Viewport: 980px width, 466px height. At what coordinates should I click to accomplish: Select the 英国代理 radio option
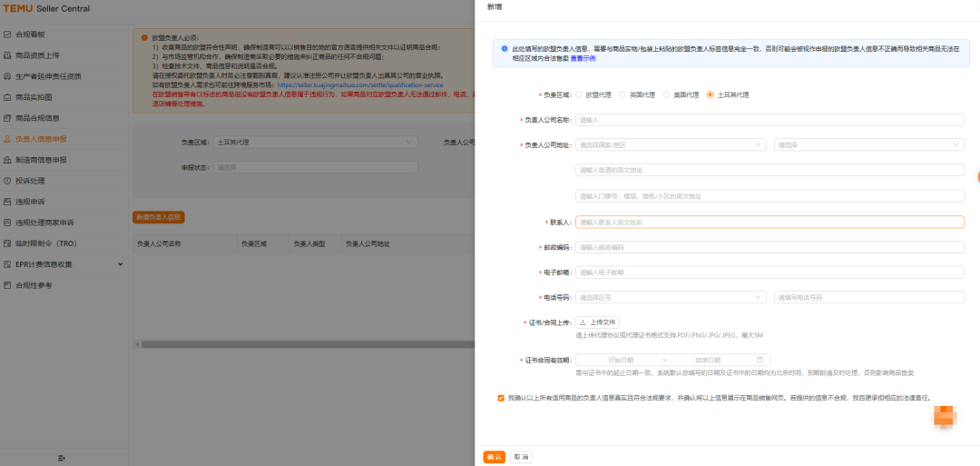coord(623,94)
